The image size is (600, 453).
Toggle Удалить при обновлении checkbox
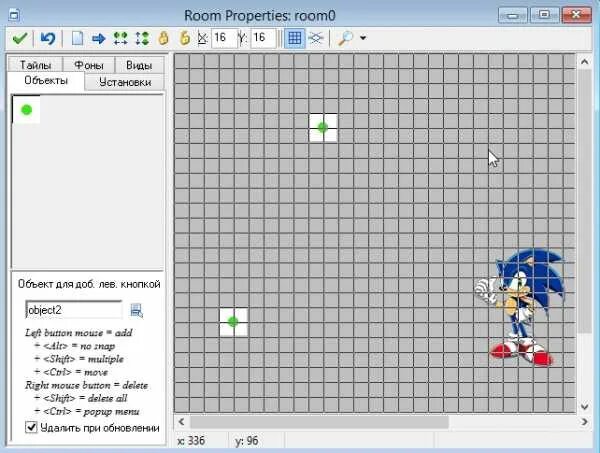pyautogui.click(x=31, y=427)
